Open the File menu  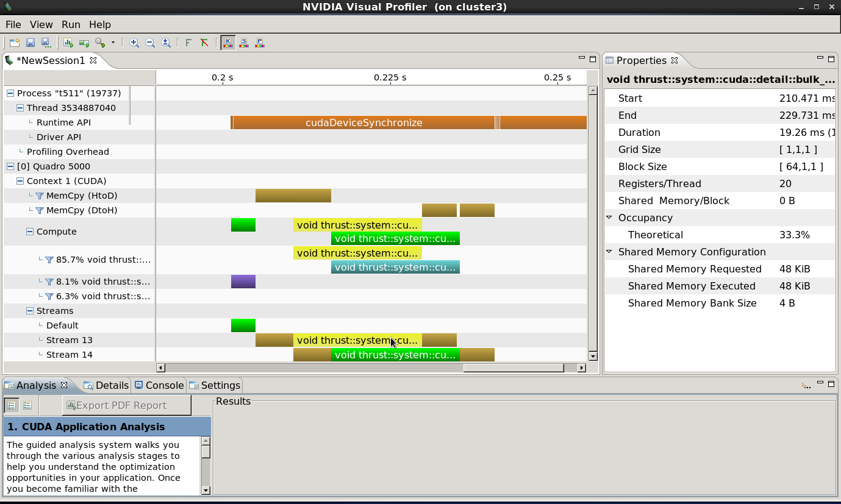click(13, 24)
